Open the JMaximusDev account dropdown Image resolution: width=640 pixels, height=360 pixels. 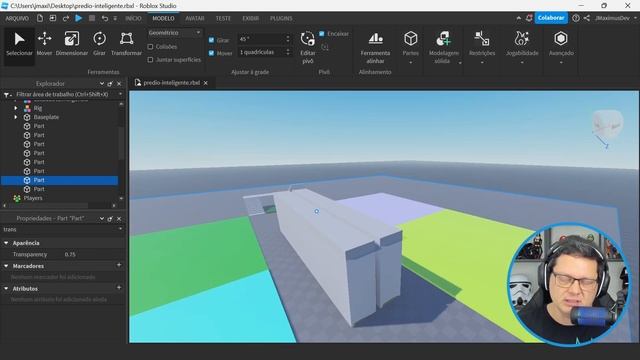pyautogui.click(x=616, y=18)
